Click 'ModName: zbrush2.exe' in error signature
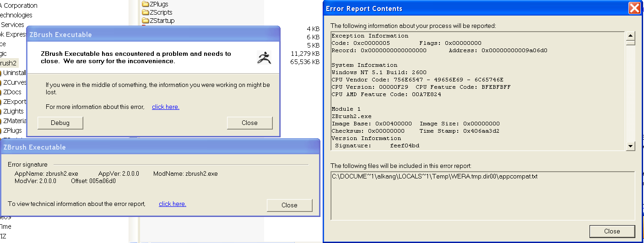 pos(185,174)
